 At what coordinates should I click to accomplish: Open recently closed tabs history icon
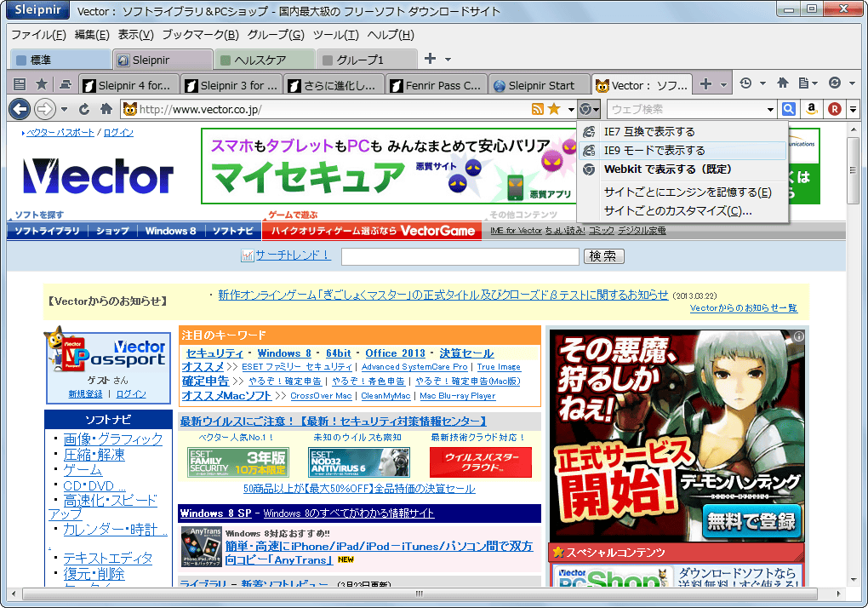[x=745, y=83]
